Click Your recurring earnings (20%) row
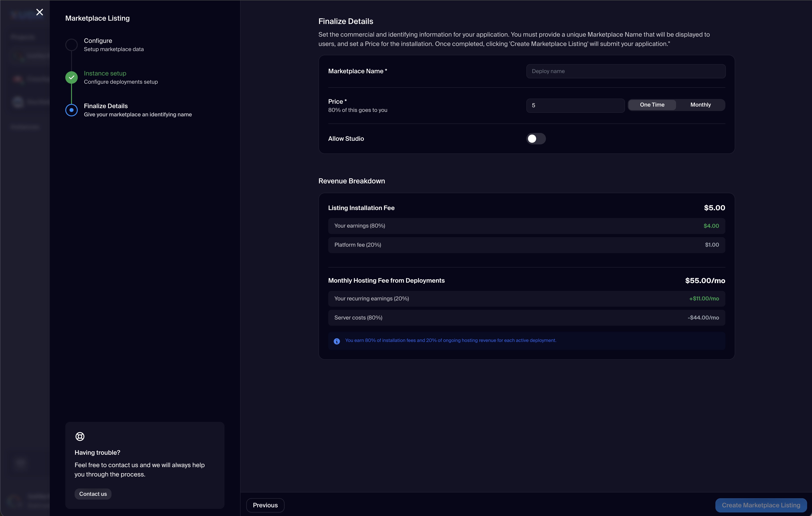 (x=526, y=299)
